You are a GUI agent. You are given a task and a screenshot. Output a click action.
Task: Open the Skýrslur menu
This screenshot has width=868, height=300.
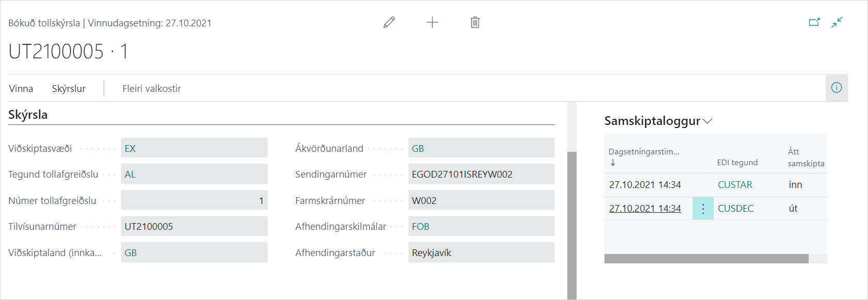click(x=69, y=89)
